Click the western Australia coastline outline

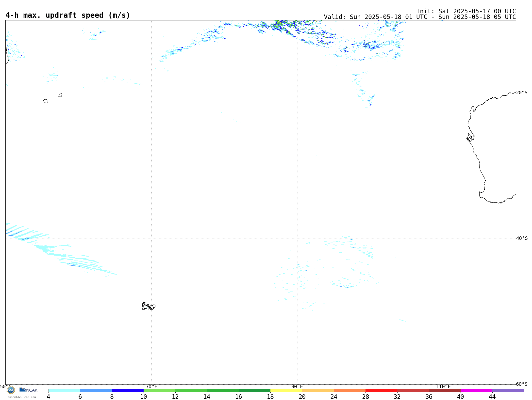coord(491,148)
